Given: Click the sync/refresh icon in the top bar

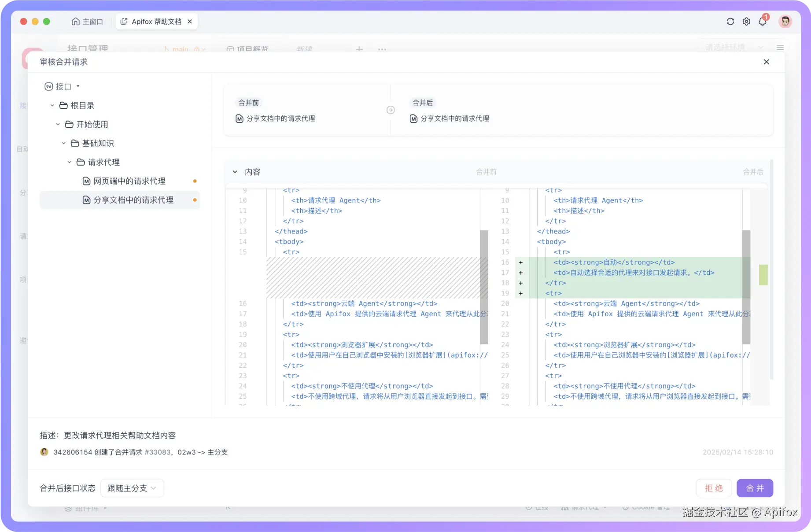Looking at the screenshot, I should click(730, 21).
